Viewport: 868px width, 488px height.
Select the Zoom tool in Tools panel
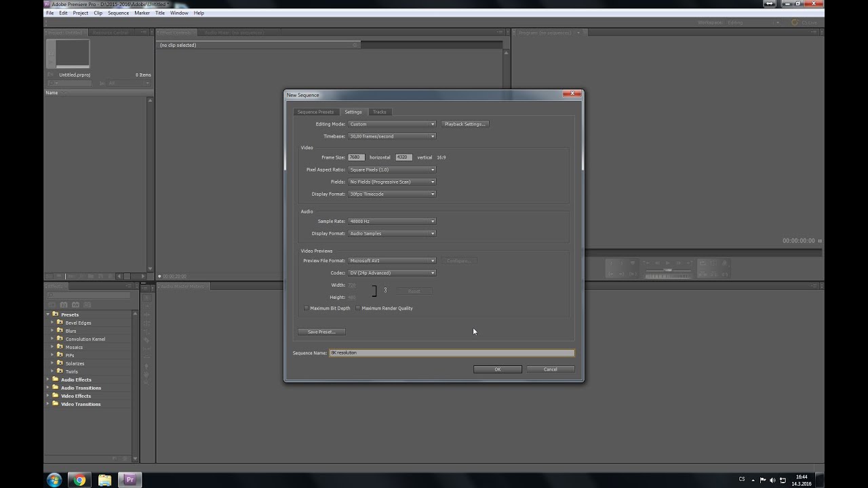pos(146,383)
